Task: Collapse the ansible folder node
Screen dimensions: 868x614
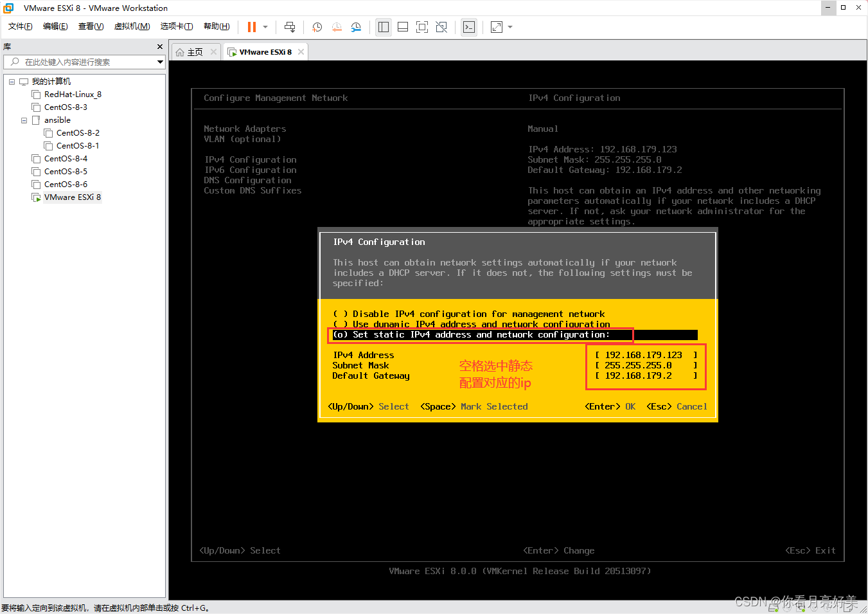Action: (24, 120)
